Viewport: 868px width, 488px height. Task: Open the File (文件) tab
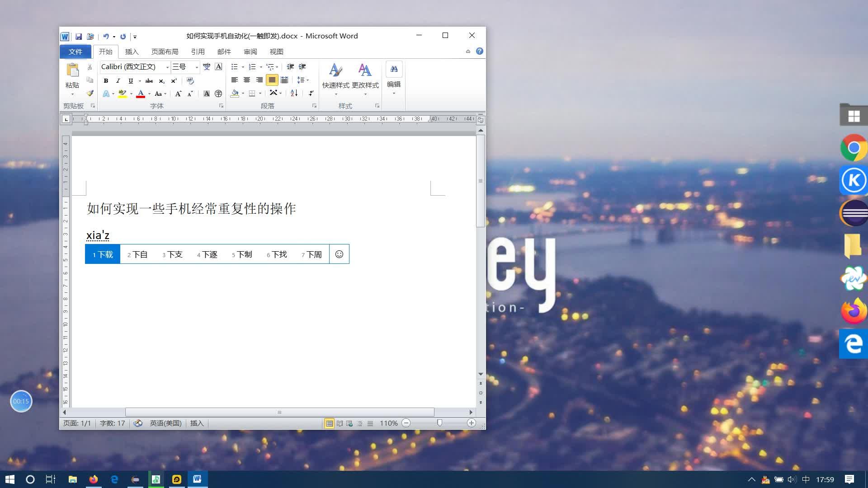(75, 52)
